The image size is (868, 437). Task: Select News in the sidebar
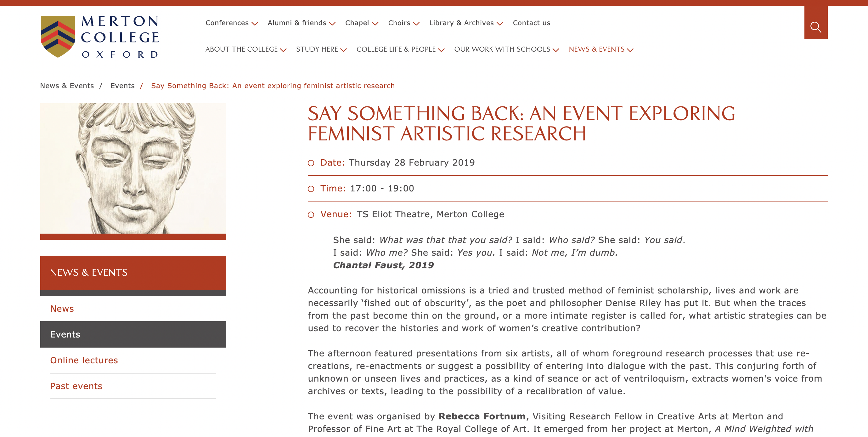pyautogui.click(x=62, y=309)
